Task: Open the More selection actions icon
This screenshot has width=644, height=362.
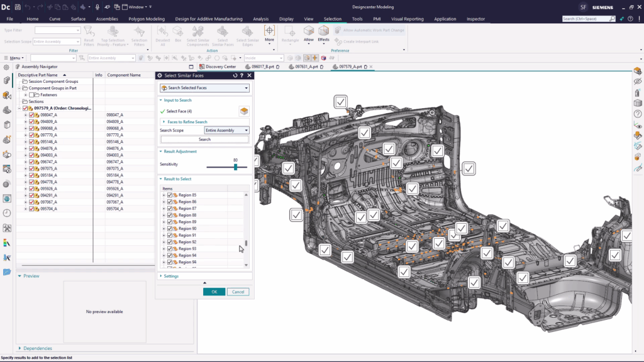Action: [x=269, y=31]
